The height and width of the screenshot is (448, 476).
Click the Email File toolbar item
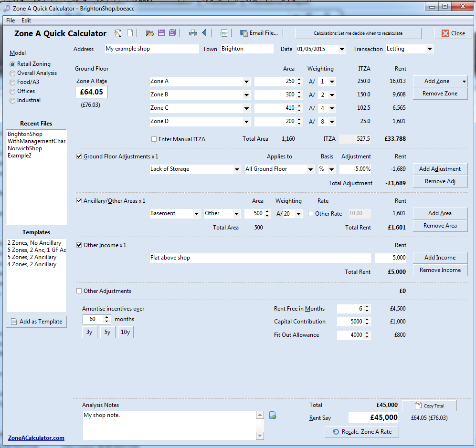tap(259, 33)
